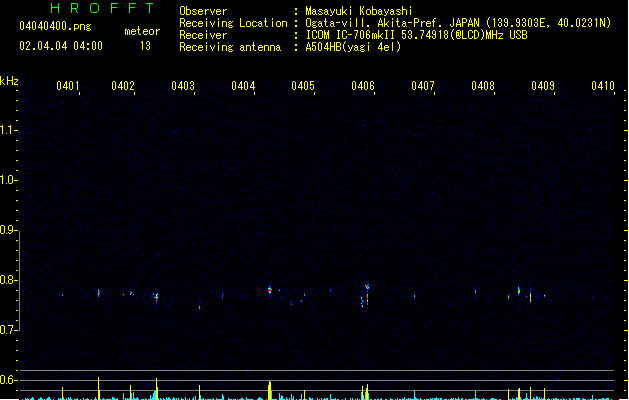The width and height of the screenshot is (629, 400).
Task: Click time marker 0405
Action: (303, 86)
